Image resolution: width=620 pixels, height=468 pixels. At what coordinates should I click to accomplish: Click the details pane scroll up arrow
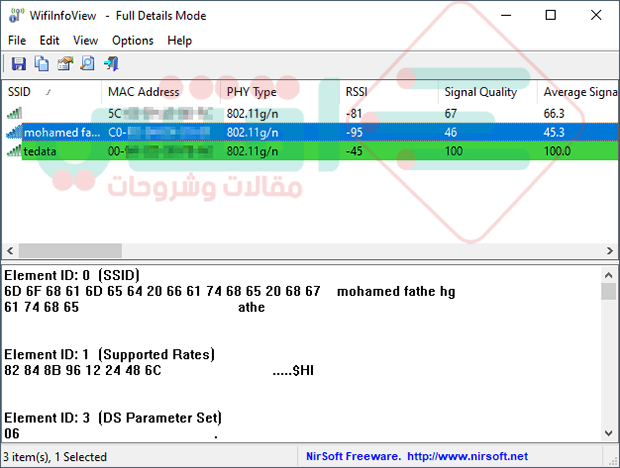pos(609,275)
